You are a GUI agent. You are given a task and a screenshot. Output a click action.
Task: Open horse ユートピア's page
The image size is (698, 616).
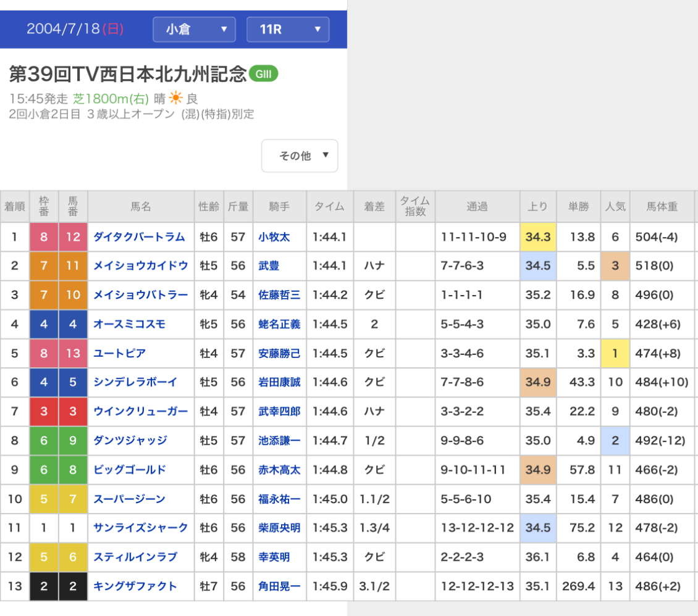tap(120, 354)
